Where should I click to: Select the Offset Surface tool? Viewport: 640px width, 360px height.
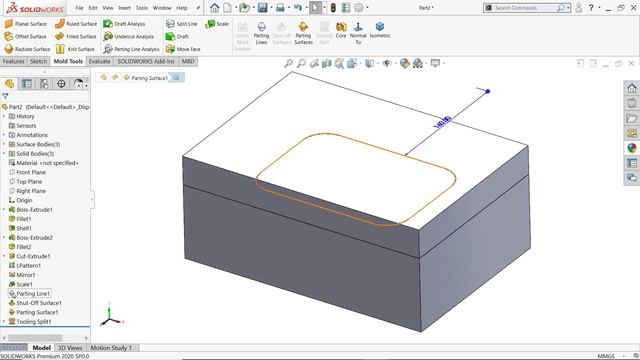pos(26,36)
